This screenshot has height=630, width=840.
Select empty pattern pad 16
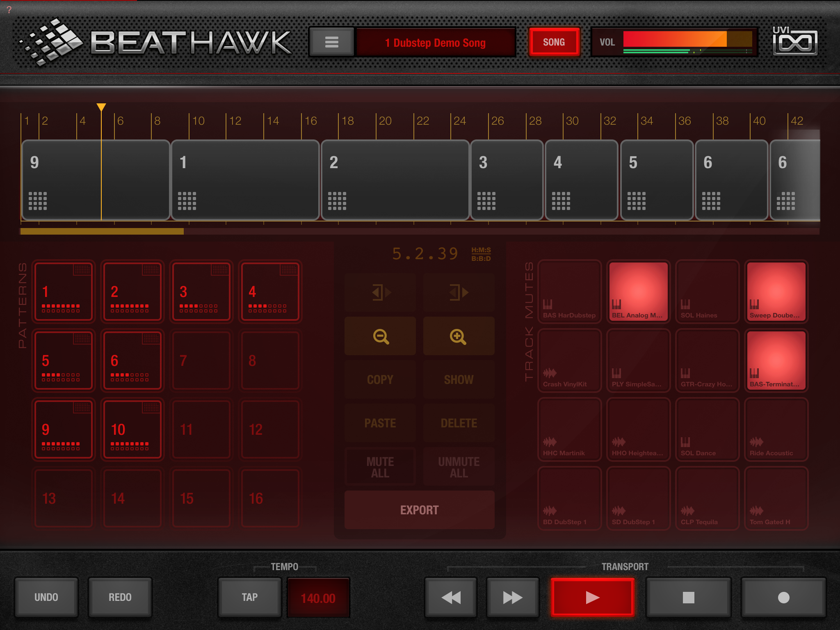(270, 498)
